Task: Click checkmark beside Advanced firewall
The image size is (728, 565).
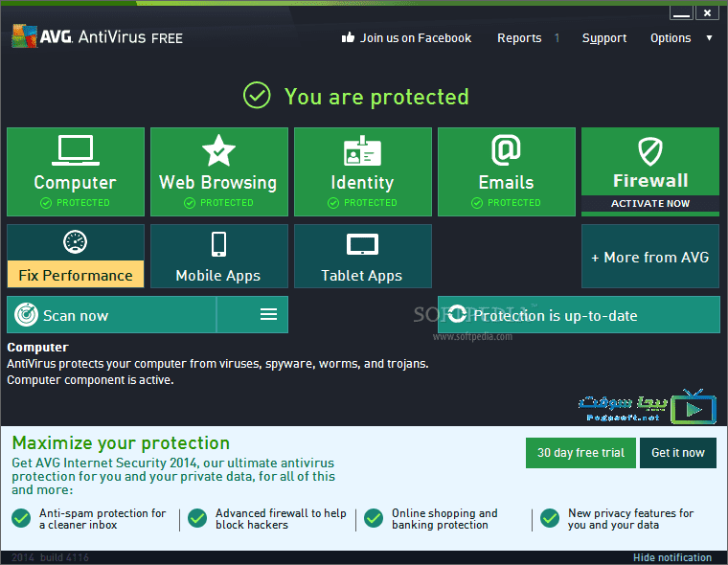Action: 197,518
